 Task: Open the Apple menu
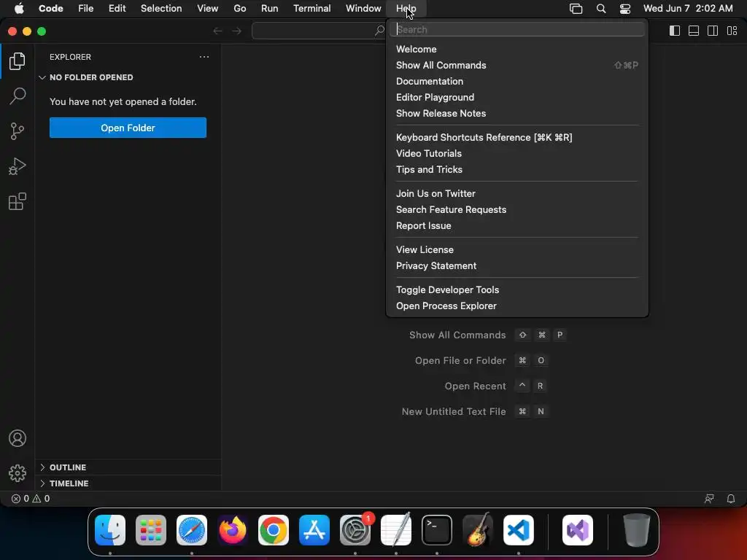(19, 8)
